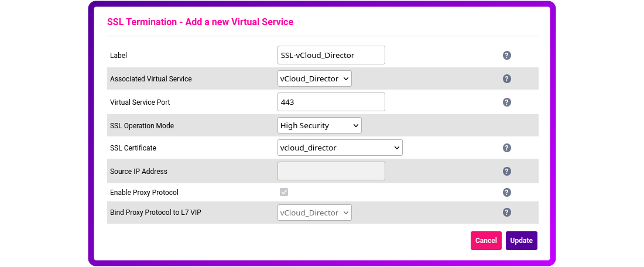
Task: Expand the SSL Operation Mode dropdown
Action: coord(319,125)
